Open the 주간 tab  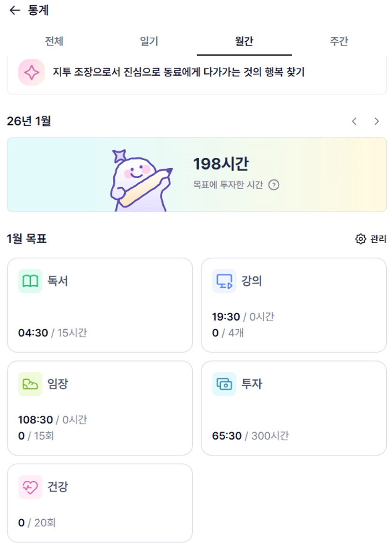click(339, 41)
